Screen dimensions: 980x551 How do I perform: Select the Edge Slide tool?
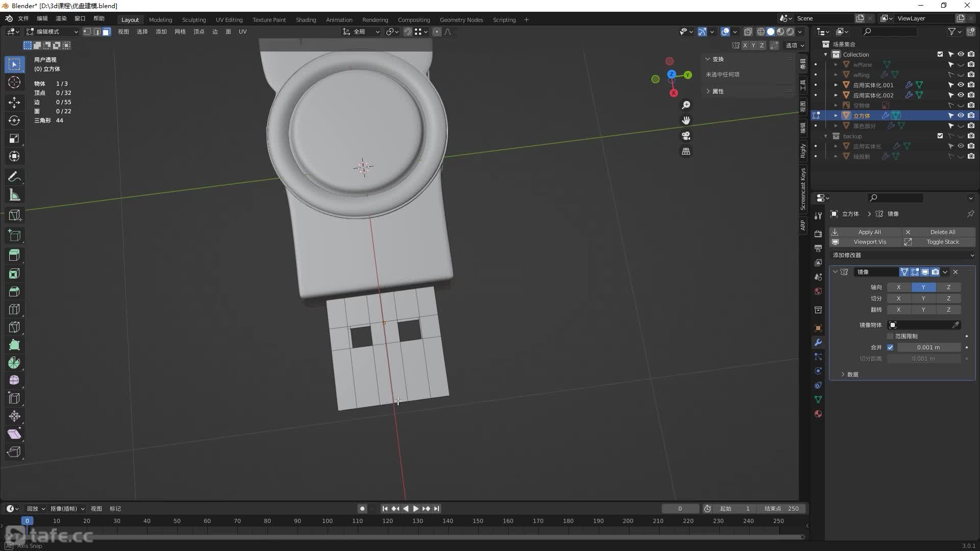(x=14, y=398)
